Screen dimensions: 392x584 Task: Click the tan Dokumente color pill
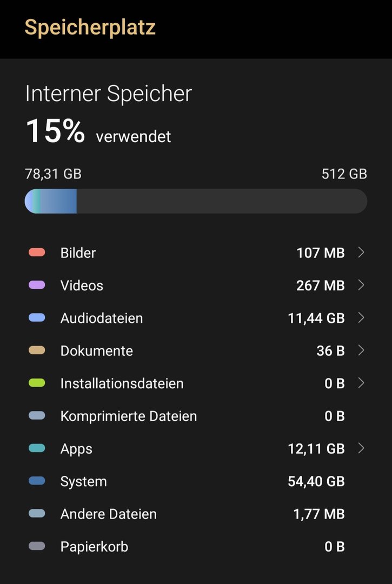pyautogui.click(x=37, y=350)
